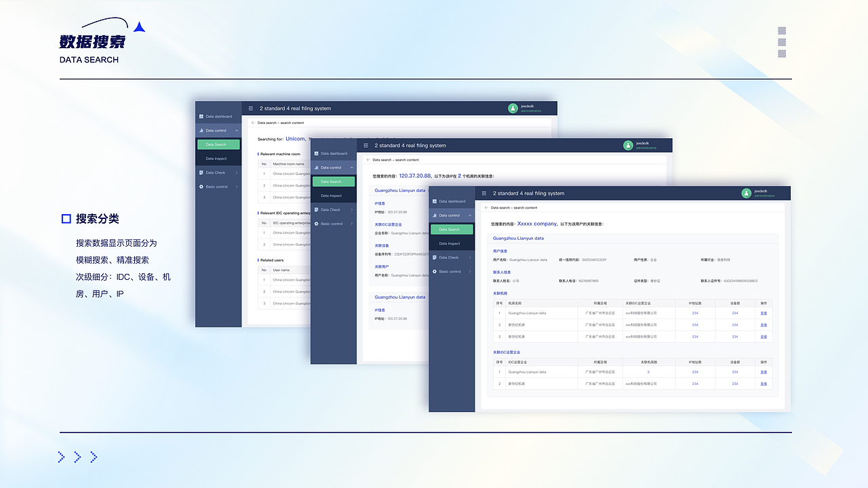Click user avatar in back window header
Image resolution: width=868 pixels, height=488 pixels.
(x=513, y=108)
